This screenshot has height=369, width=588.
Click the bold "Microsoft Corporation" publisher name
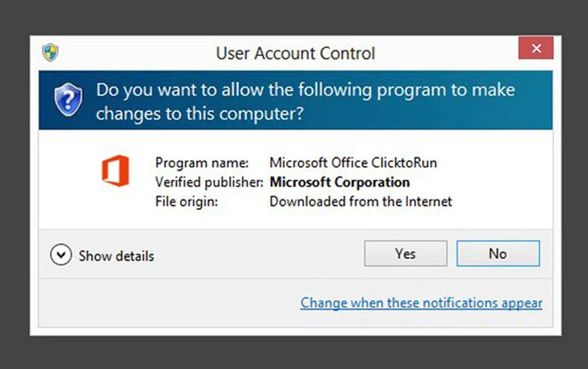click(340, 183)
